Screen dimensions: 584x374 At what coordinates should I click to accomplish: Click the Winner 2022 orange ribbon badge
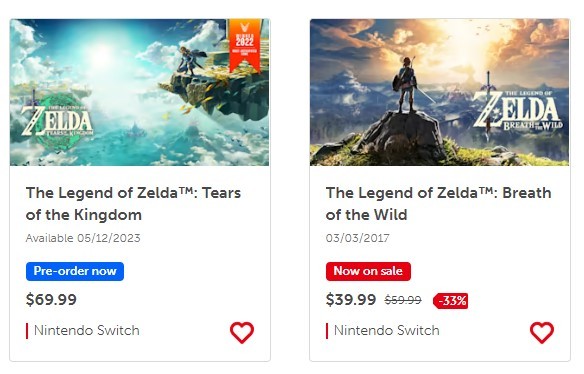coord(245,45)
